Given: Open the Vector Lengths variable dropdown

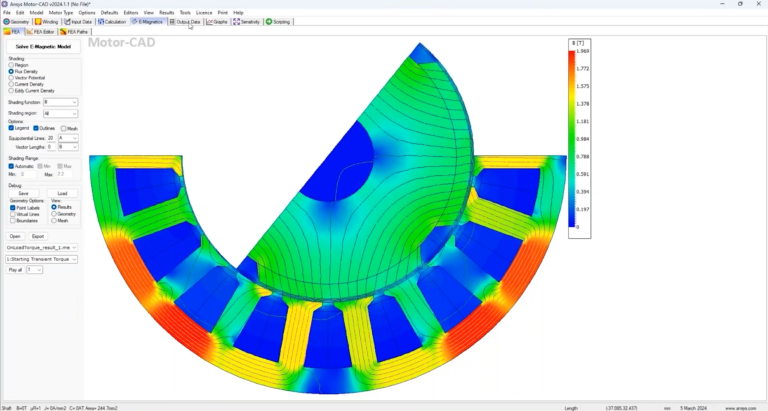Looking at the screenshot, I should 68,147.
